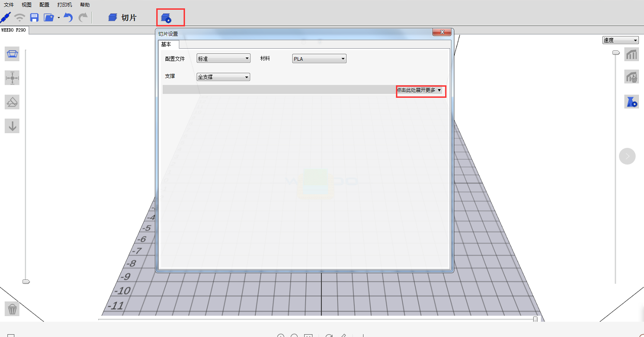Open the 材料 PLA material dropdown
644x337 pixels.
319,59
